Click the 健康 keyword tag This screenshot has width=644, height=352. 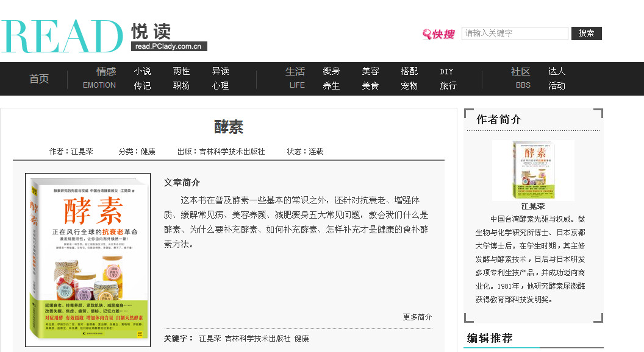coord(301,339)
